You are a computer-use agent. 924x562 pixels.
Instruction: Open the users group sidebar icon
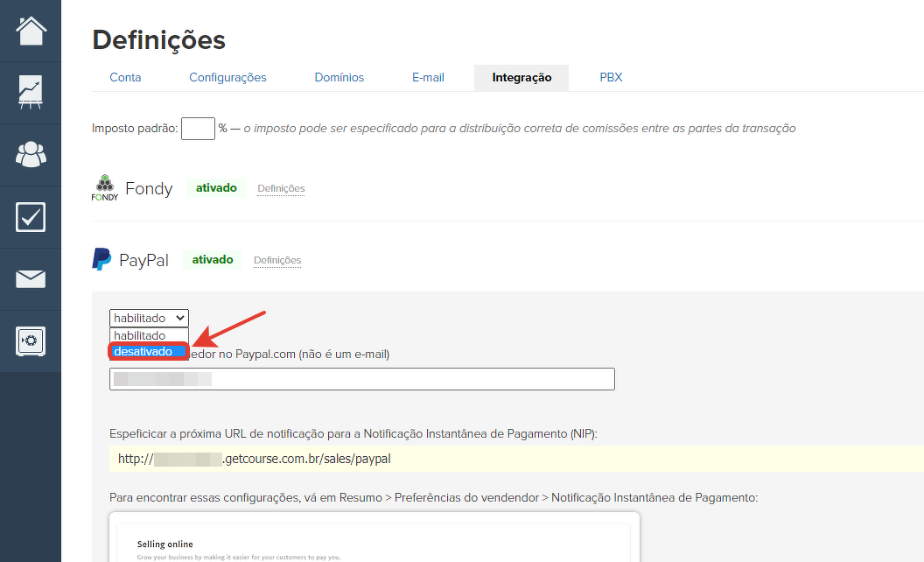click(31, 155)
